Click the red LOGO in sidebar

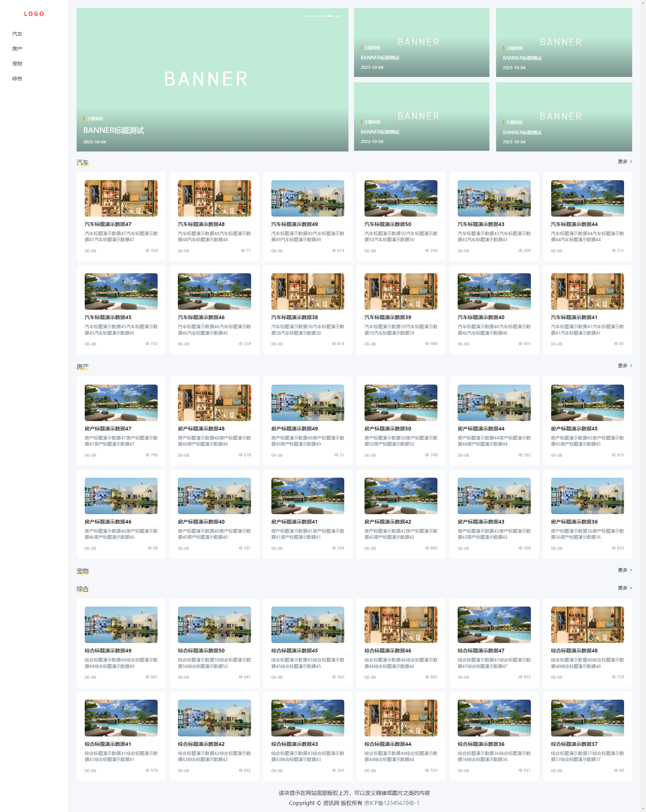pos(34,14)
